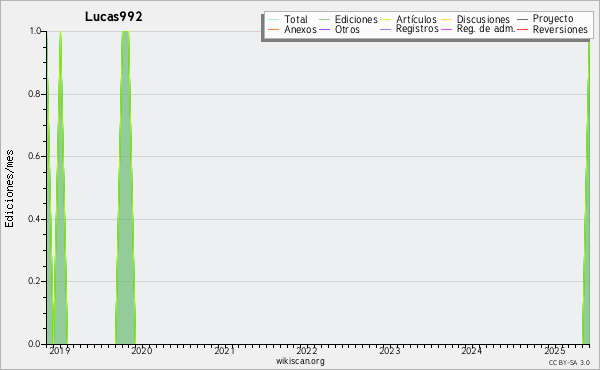
Task: Click the 0.2 y-axis value
Action: point(35,281)
